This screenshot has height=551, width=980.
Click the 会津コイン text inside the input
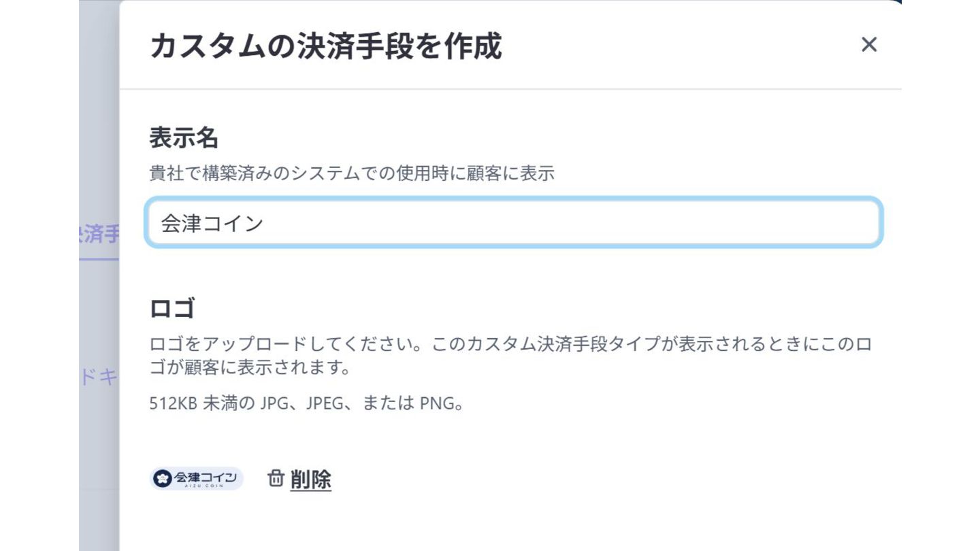(x=212, y=224)
